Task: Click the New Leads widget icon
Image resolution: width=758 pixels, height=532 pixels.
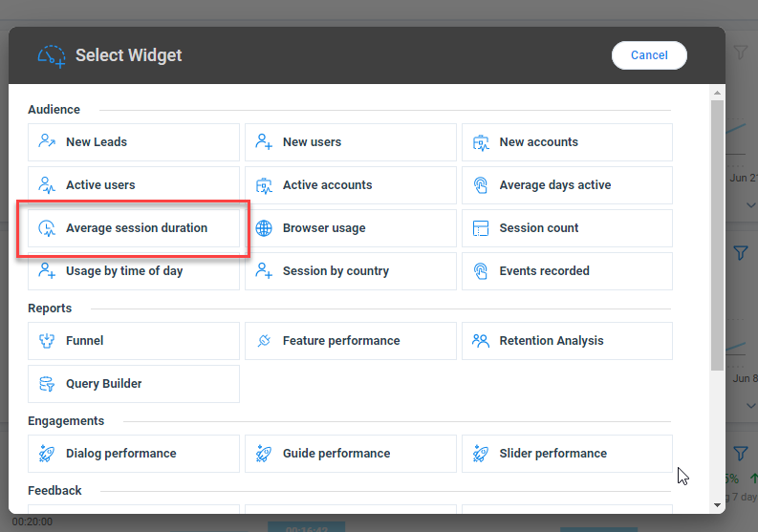Action: click(x=47, y=141)
